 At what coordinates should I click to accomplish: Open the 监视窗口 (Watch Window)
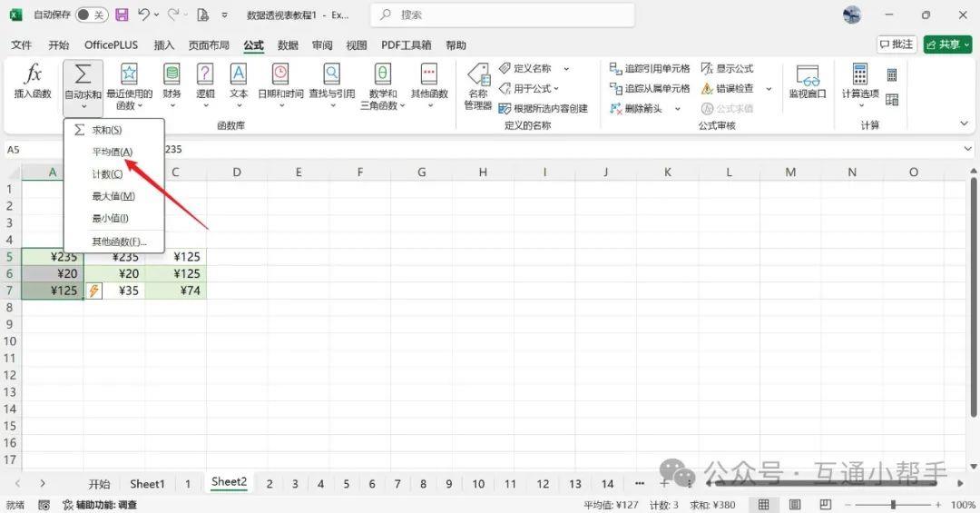[x=807, y=75]
